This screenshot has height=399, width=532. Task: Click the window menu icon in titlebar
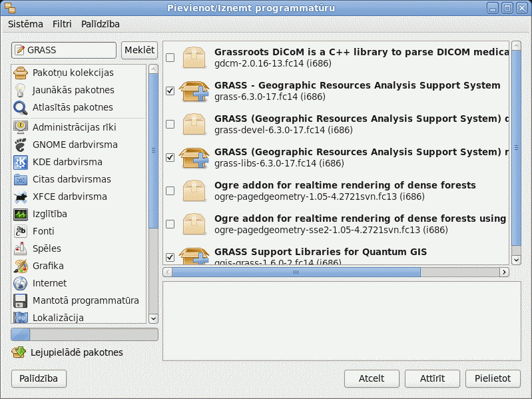(10, 8)
